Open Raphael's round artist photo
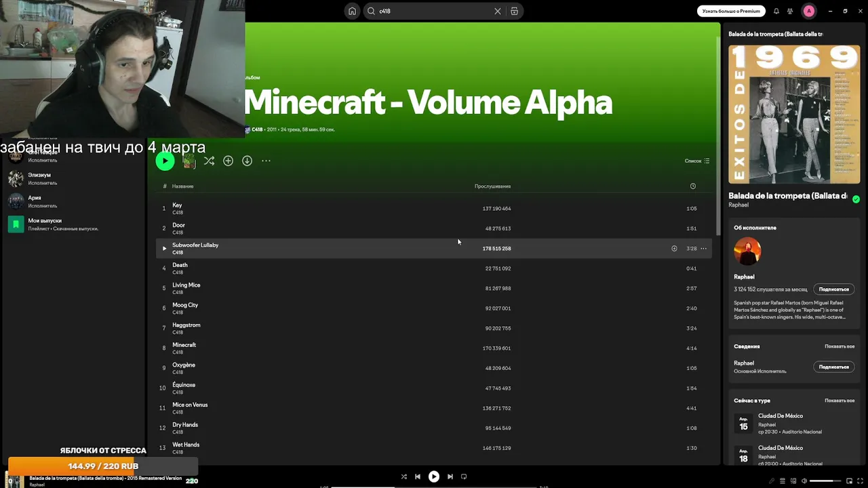Screen dimensions: 868x488 (747, 251)
